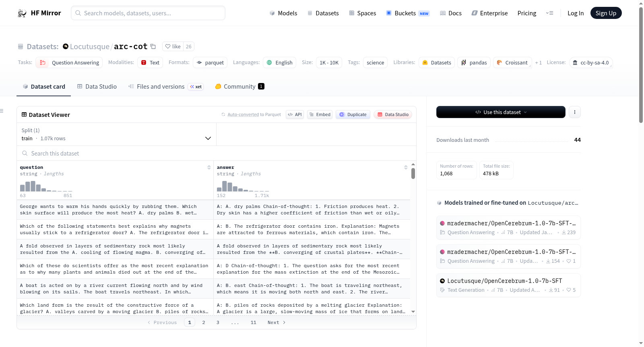Screen dimensions: 644x347
Task: Open the API button
Action: click(x=295, y=114)
